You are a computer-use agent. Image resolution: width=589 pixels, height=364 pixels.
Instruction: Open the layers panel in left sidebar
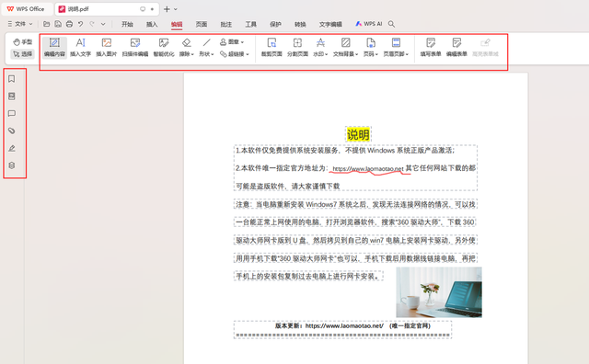point(12,165)
